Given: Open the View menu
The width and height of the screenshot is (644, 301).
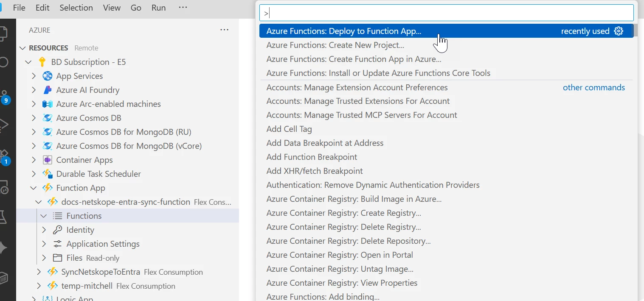Looking at the screenshot, I should (112, 8).
